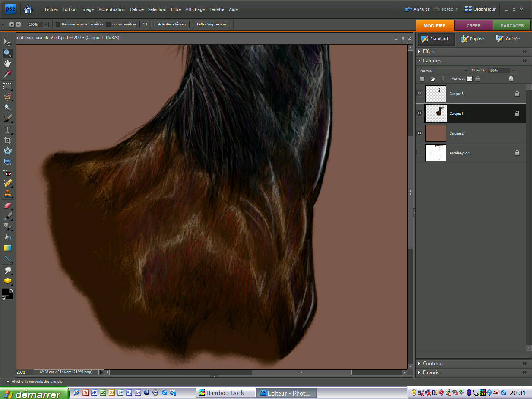Select the Clone Stamp tool
This screenshot has width=532, height=399.
coord(7,194)
